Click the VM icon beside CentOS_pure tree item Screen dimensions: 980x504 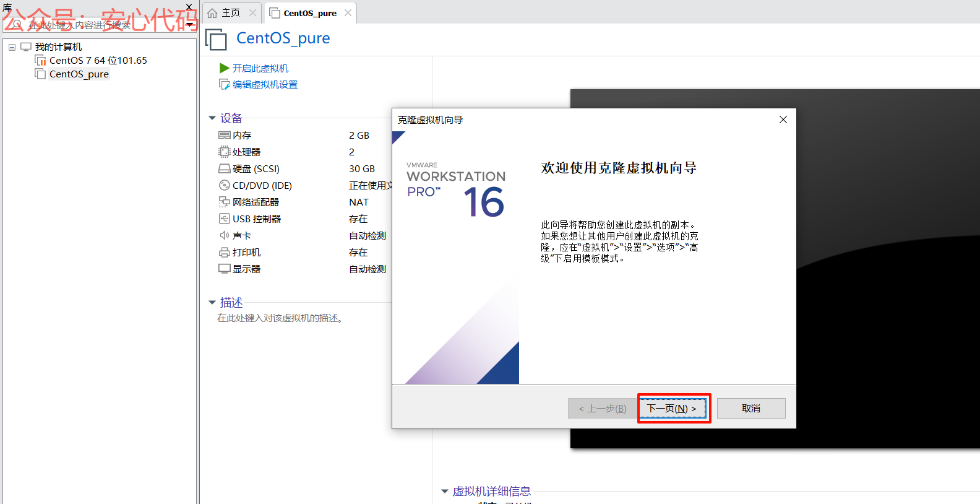click(x=40, y=74)
